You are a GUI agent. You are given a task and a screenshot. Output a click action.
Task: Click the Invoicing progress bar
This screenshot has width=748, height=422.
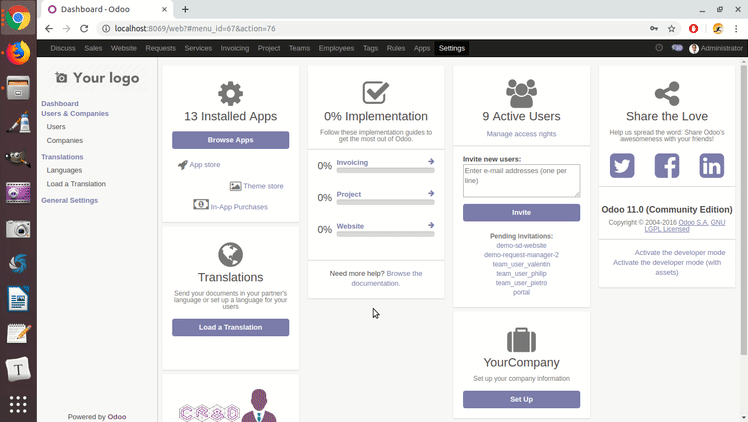[385, 170]
